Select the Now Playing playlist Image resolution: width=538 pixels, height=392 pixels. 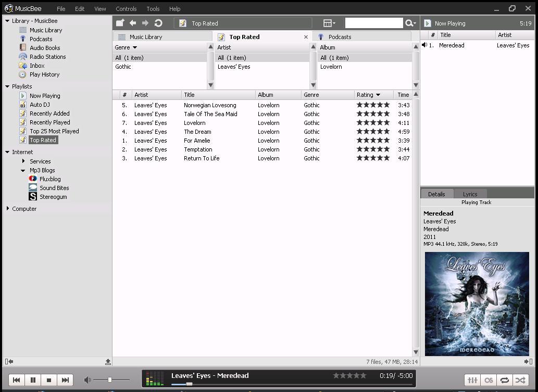coord(45,96)
